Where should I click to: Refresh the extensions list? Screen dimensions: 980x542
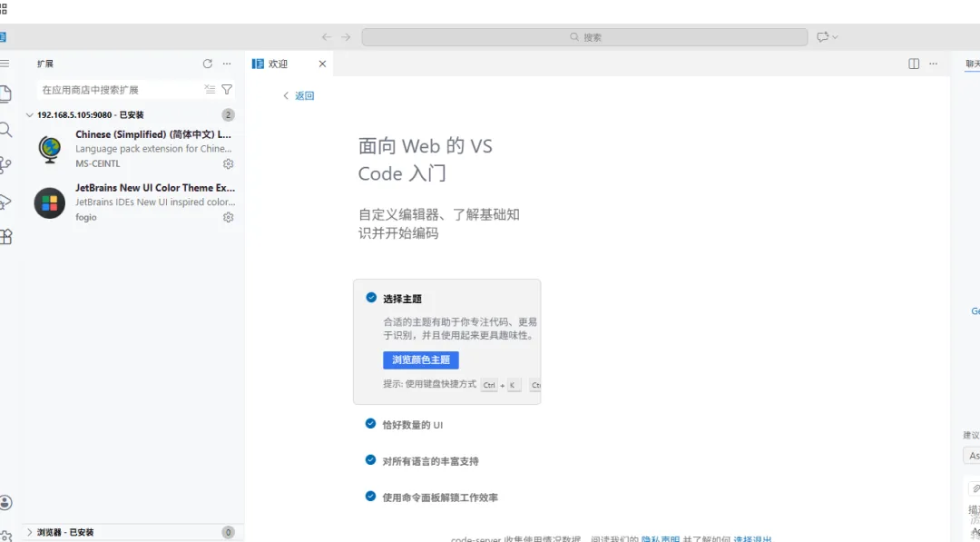208,64
